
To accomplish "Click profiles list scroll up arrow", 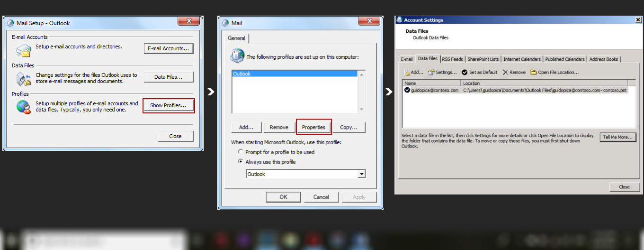I will (362, 74).
